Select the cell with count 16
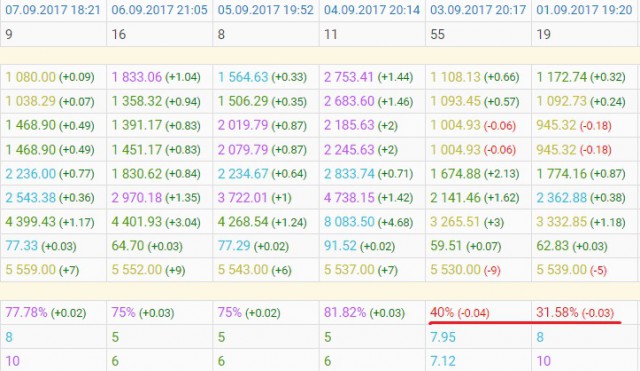 [x=160, y=34]
